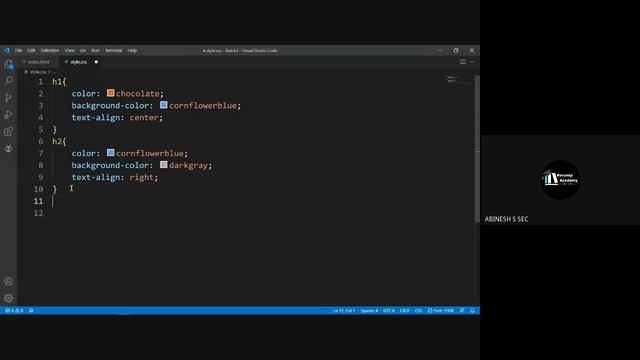Click the ABINESH S SEC participant name
The height and width of the screenshot is (360, 640).
[x=507, y=219]
